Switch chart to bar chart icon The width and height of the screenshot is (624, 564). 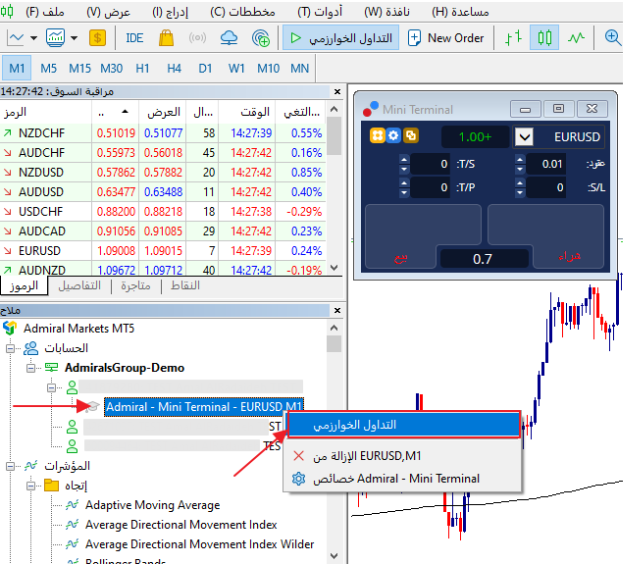514,38
